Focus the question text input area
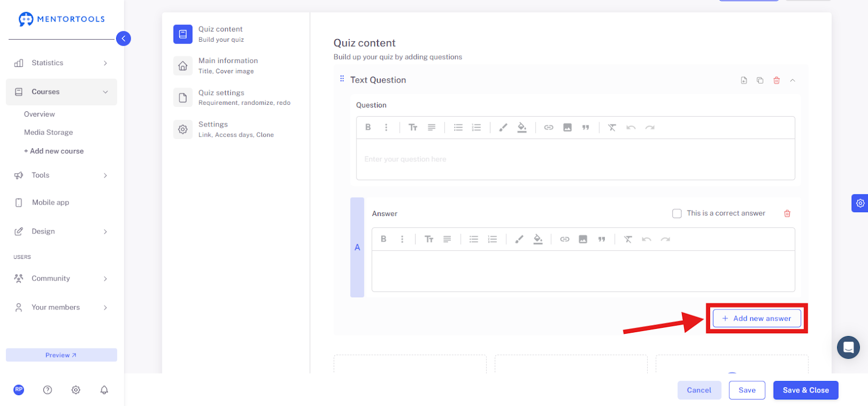This screenshot has height=406, width=868. pyautogui.click(x=576, y=159)
